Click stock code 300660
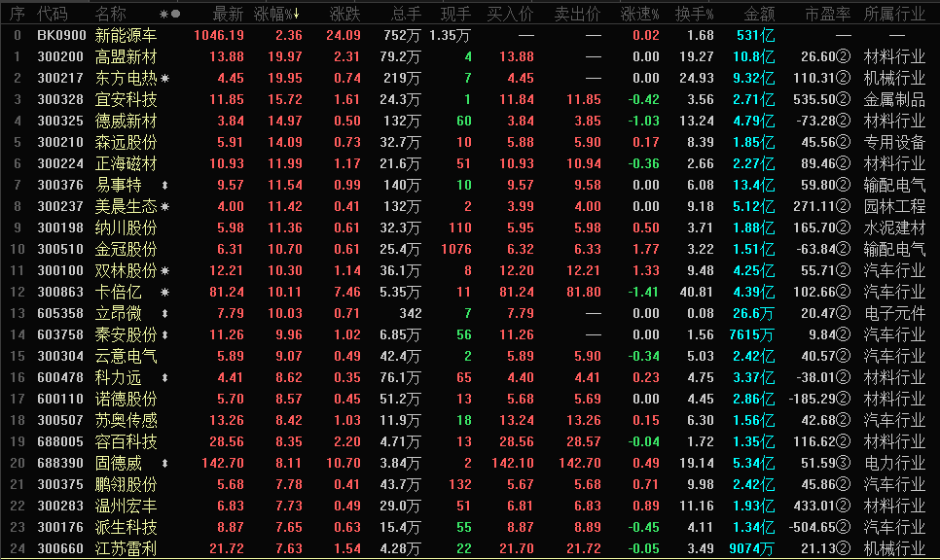 (x=60, y=548)
